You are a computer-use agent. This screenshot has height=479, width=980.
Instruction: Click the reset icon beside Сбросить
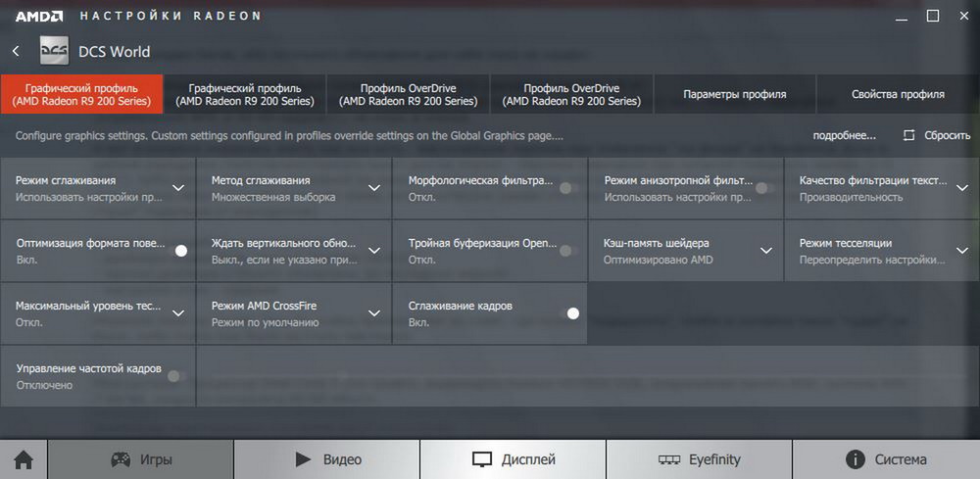pyautogui.click(x=908, y=135)
